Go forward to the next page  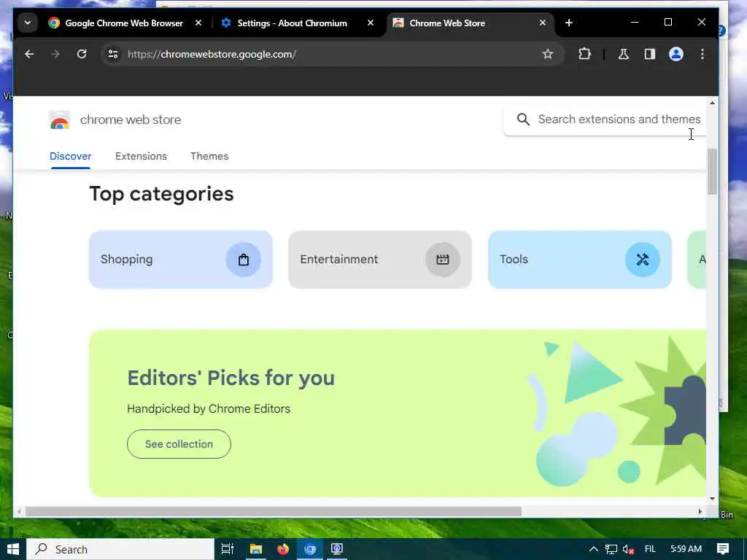pyautogui.click(x=55, y=54)
